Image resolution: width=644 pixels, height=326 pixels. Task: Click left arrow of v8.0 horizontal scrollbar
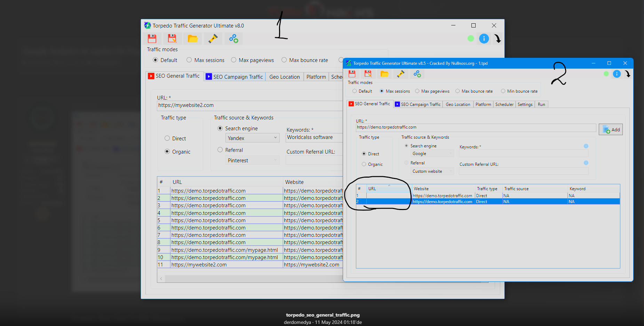point(161,279)
